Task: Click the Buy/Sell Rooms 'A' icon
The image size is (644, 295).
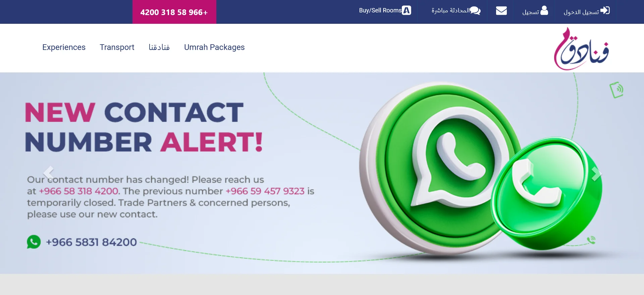Action: [407, 10]
